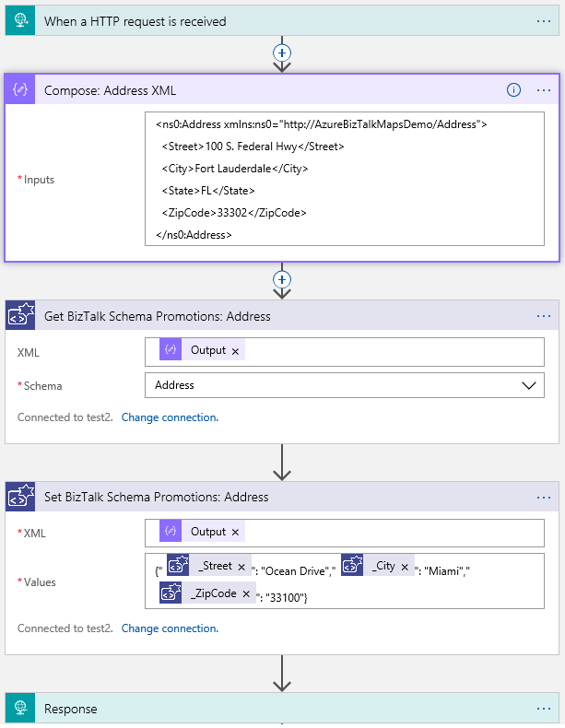Viewport: 565px width, 728px height.
Task: Open the Set BizTalk Schema Promotions ellipsis menu
Action: [543, 498]
